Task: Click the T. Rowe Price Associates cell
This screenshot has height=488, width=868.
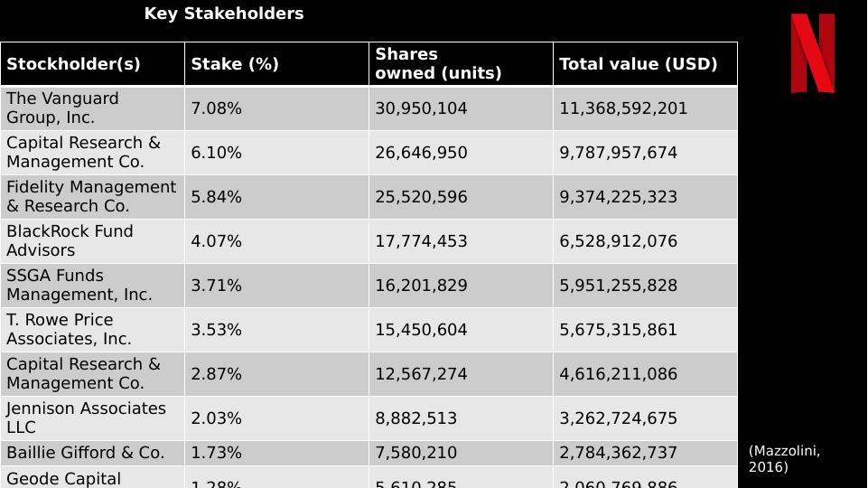Action: coord(70,329)
